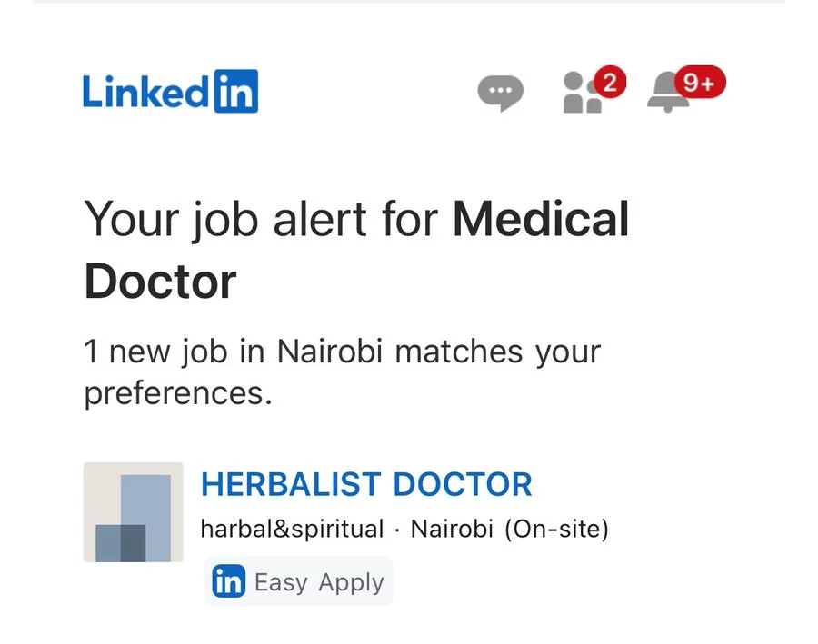Click the blue "in" square of LinkedIn logo
This screenshot has height=644, width=818.
[235, 92]
